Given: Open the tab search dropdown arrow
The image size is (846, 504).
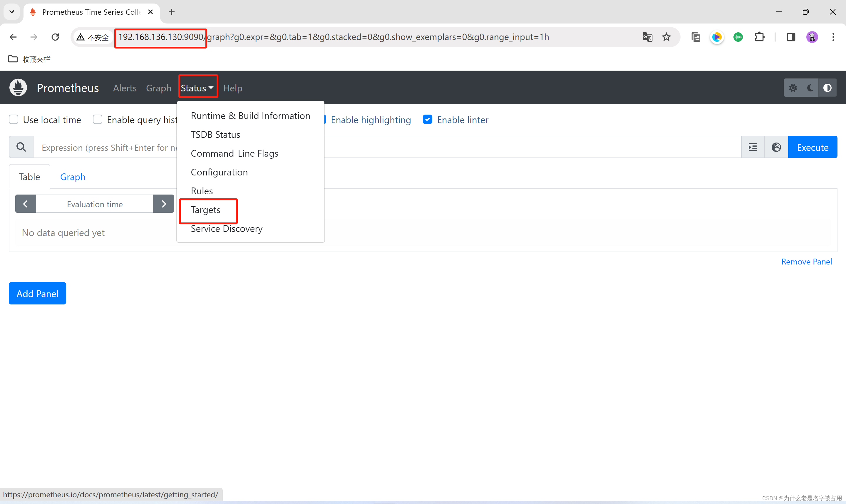Looking at the screenshot, I should 12,12.
